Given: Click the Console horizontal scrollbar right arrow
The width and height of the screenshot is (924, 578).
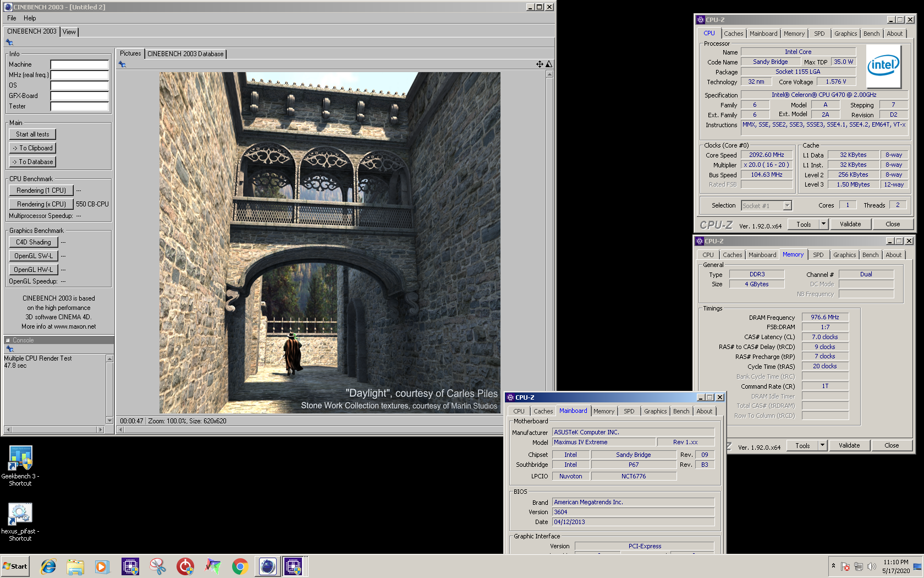Looking at the screenshot, I should (x=100, y=429).
